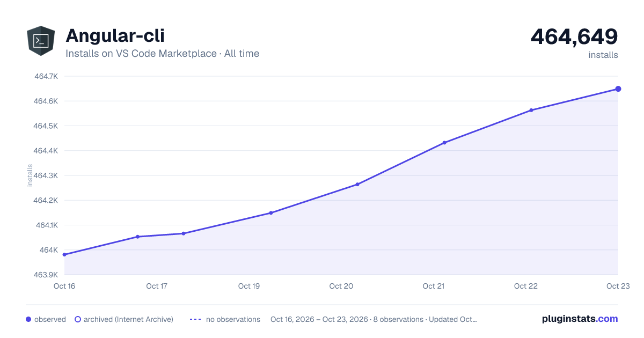Click the 464.4K y-axis label
The image size is (644, 338).
46,151
